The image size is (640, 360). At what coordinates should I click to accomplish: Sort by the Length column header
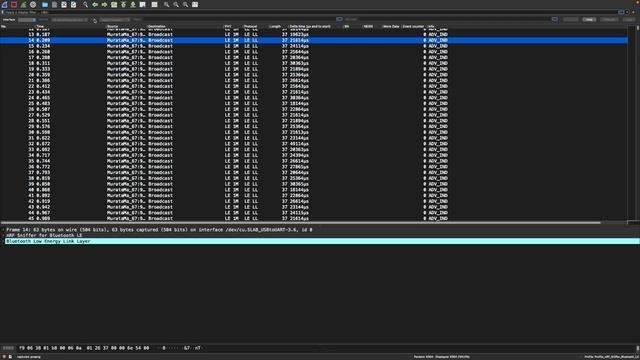coord(275,27)
